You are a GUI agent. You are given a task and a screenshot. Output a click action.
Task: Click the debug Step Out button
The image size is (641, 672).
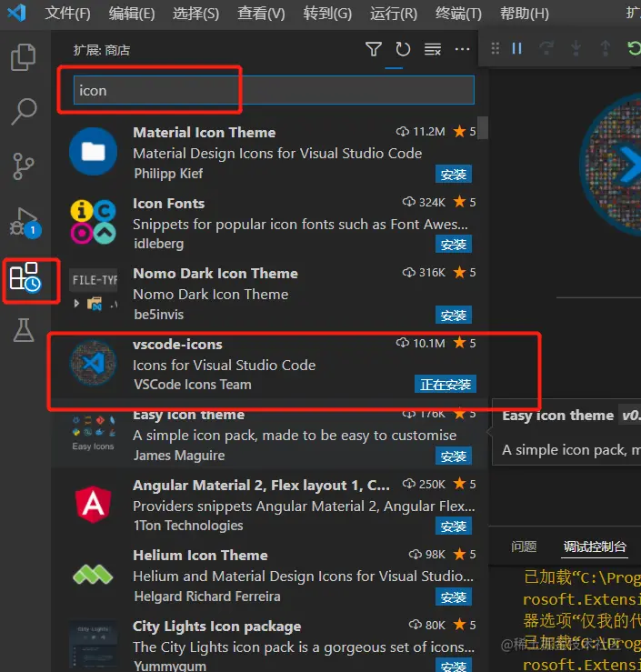605,48
